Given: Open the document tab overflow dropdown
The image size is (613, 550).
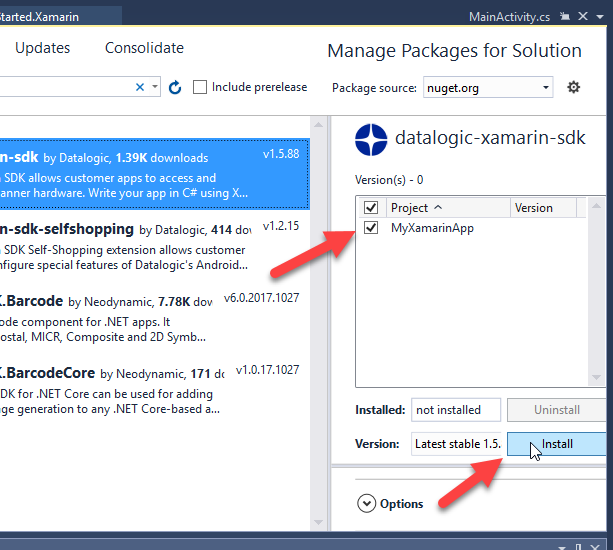Looking at the screenshot, I should pyautogui.click(x=600, y=17).
